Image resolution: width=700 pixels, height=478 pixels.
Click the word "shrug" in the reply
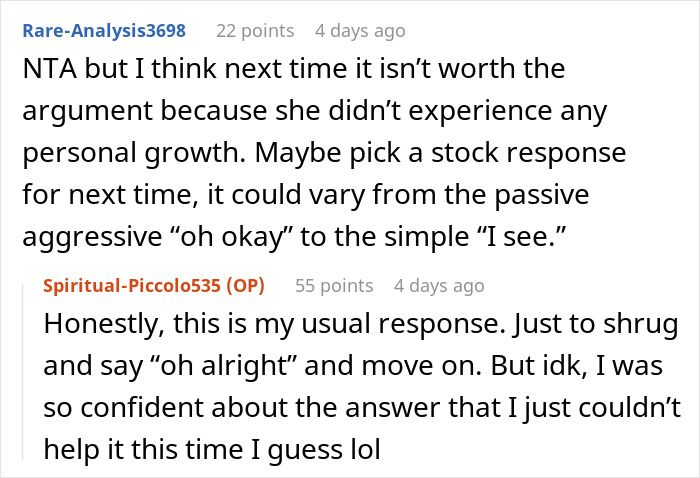[x=643, y=325]
